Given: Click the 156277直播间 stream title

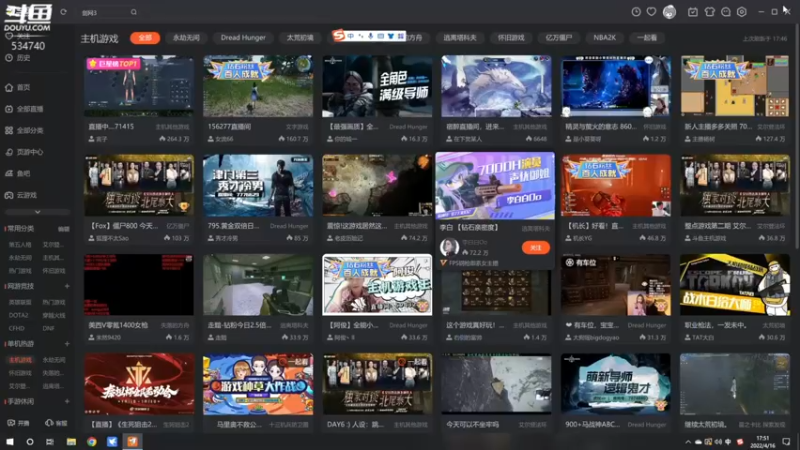Looking at the screenshot, I should tap(229, 127).
